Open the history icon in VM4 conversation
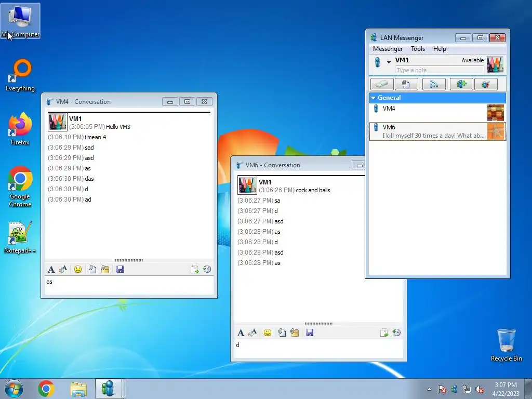This screenshot has height=399, width=532. tap(207, 270)
